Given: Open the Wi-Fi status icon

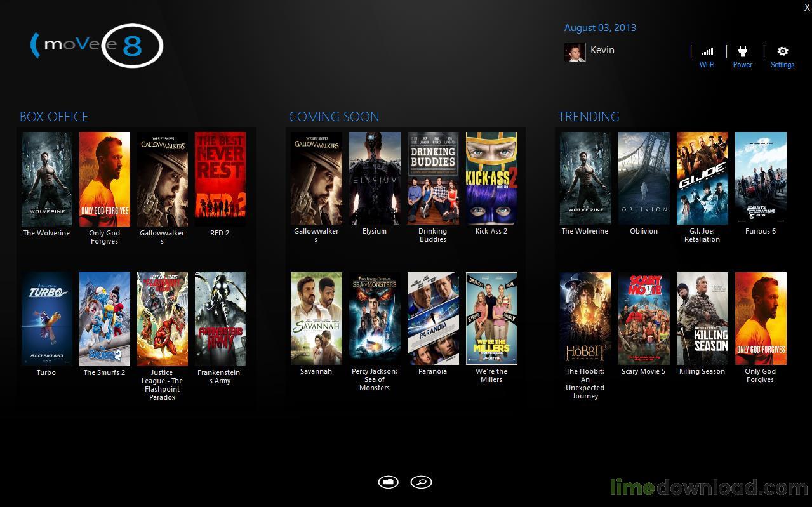Looking at the screenshot, I should pos(707,52).
